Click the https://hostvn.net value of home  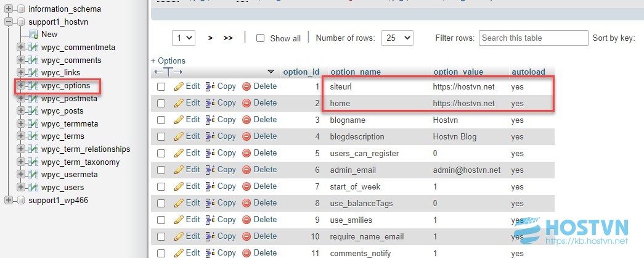463,103
